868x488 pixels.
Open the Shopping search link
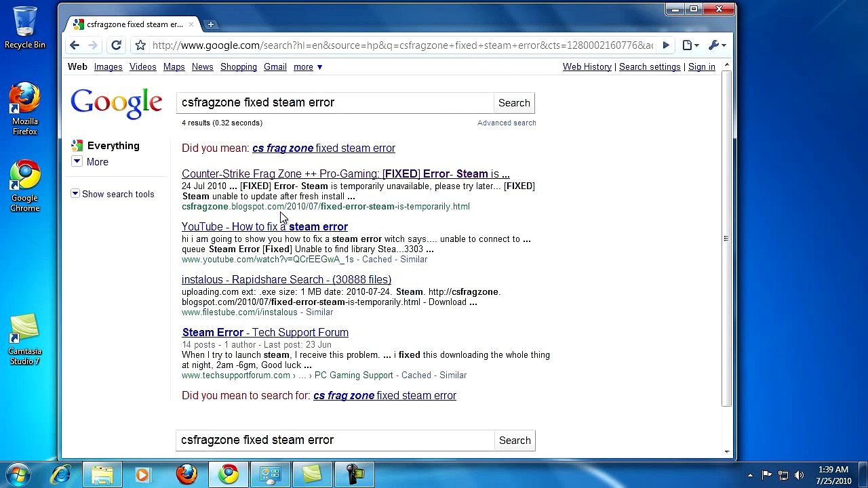coord(238,67)
